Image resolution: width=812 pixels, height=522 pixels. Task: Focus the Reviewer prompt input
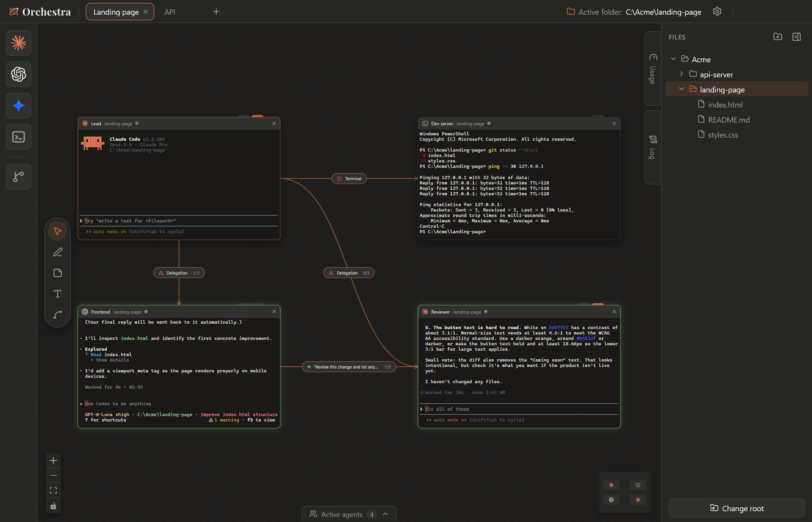519,409
